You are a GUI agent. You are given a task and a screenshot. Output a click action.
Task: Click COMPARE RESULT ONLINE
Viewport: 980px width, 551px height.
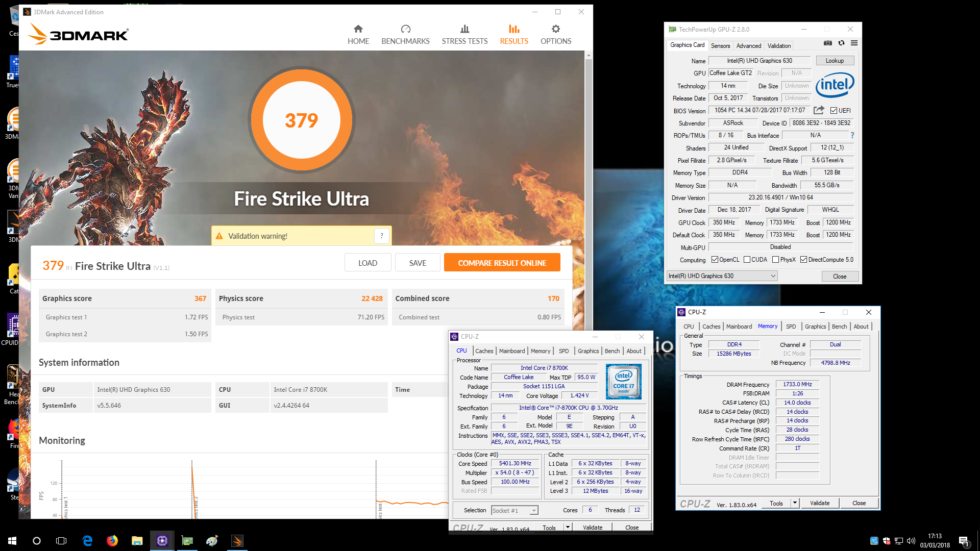coord(502,263)
